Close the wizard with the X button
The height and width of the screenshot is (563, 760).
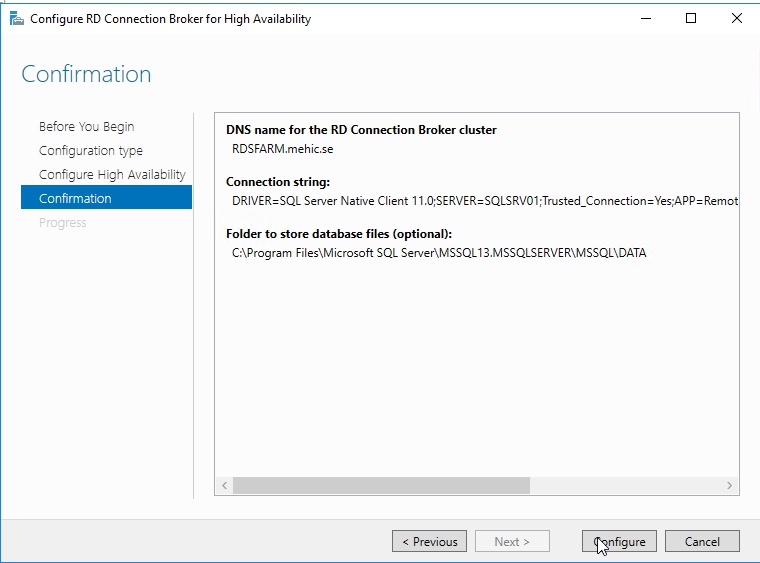(x=736, y=18)
